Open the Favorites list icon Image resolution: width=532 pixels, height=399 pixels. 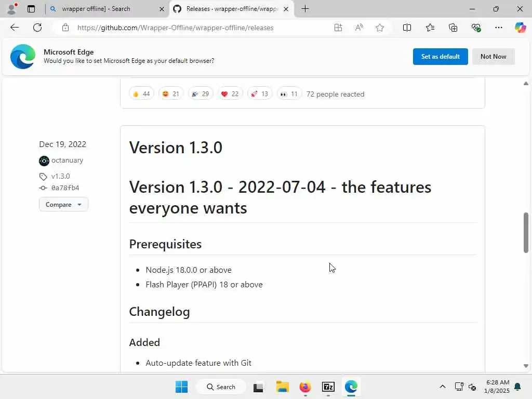(x=430, y=28)
